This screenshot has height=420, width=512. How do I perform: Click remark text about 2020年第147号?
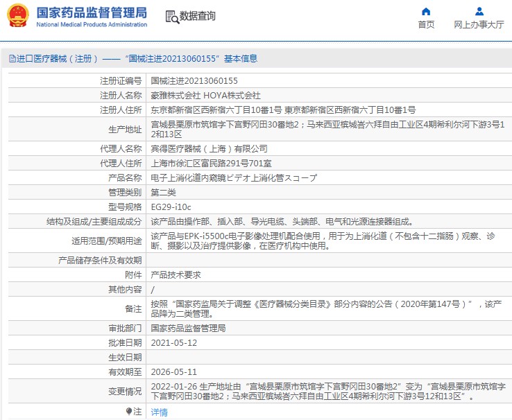click(x=326, y=309)
